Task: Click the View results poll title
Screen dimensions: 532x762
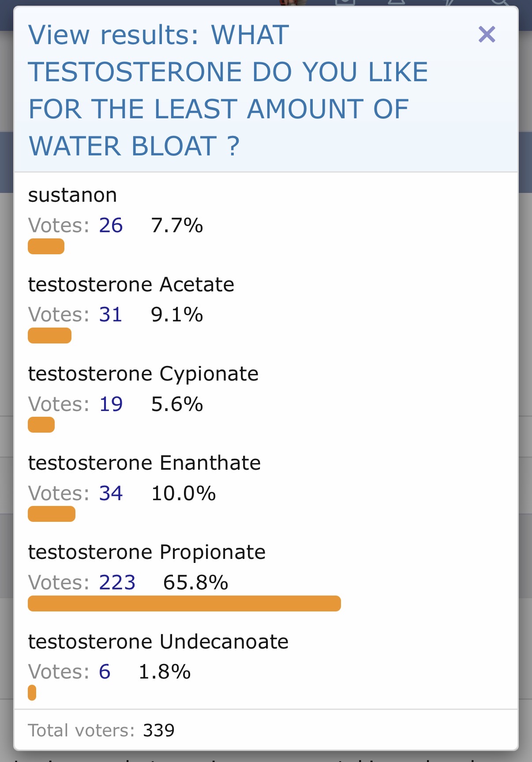Action: pyautogui.click(x=228, y=90)
